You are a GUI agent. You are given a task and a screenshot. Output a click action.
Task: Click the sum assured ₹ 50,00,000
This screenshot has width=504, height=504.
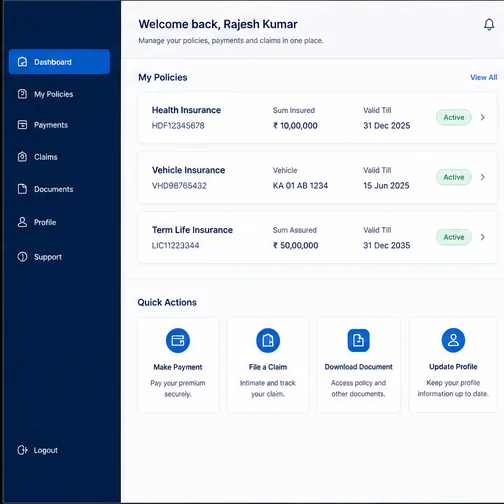(x=296, y=246)
